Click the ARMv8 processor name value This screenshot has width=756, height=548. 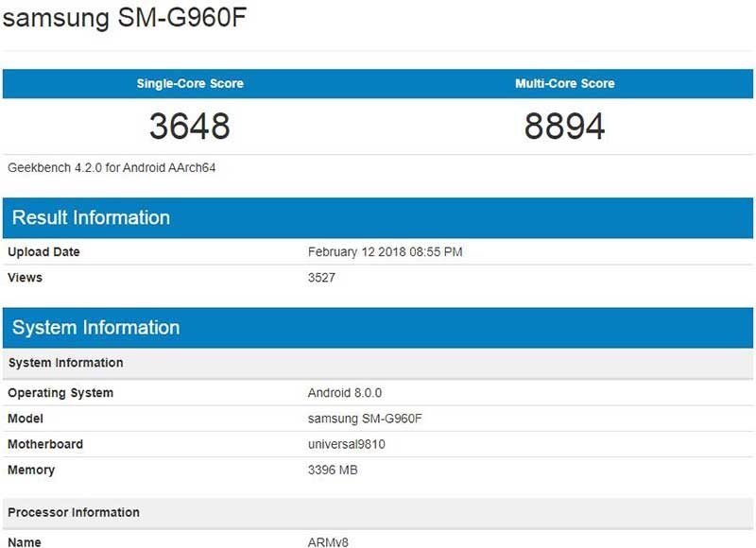tap(328, 541)
